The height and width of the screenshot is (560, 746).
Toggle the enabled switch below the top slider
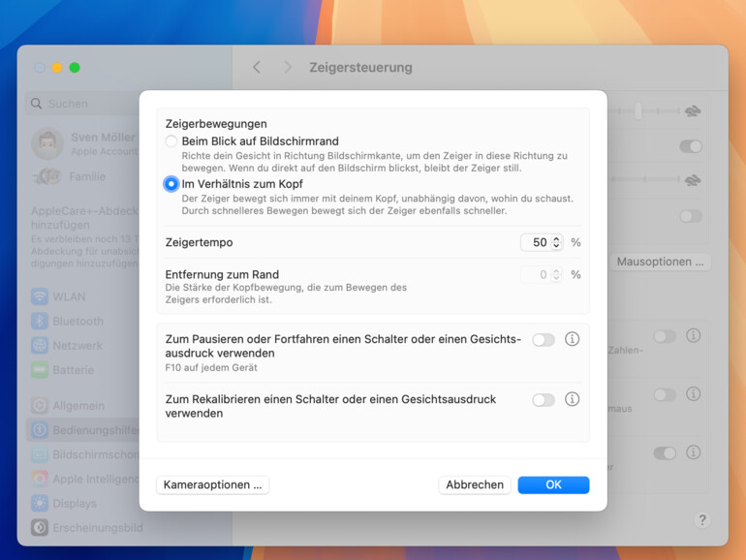pyautogui.click(x=691, y=146)
